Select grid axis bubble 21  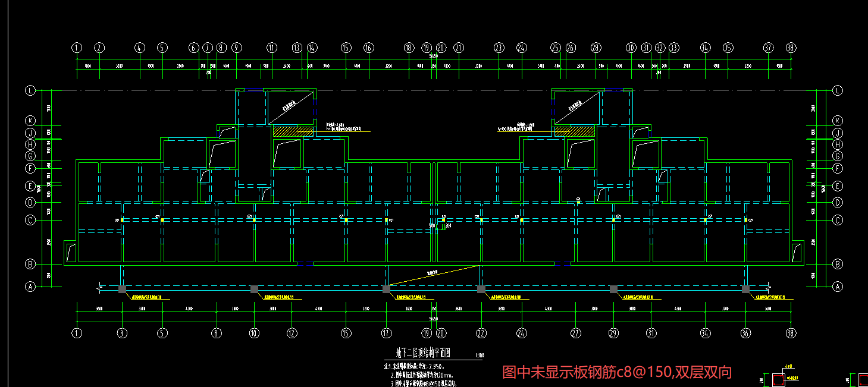coord(458,48)
